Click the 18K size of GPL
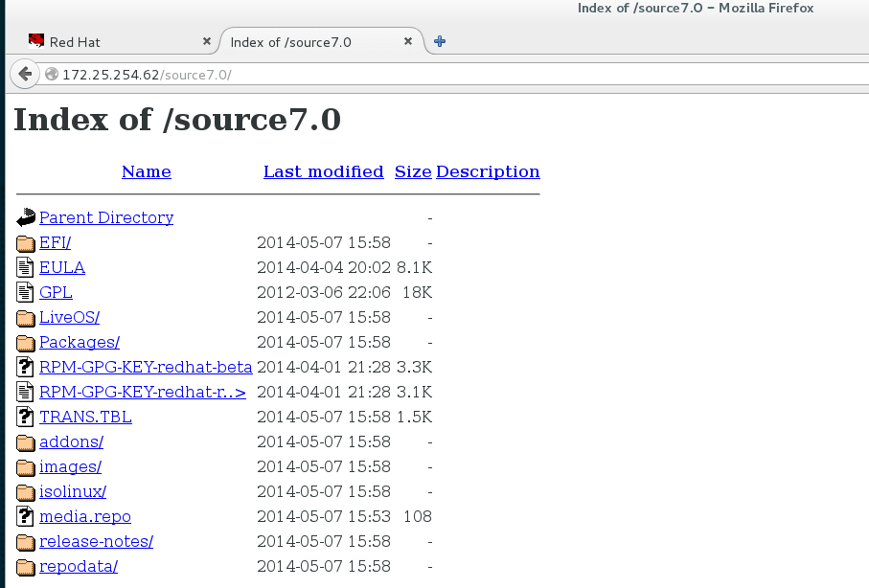 click(x=418, y=293)
